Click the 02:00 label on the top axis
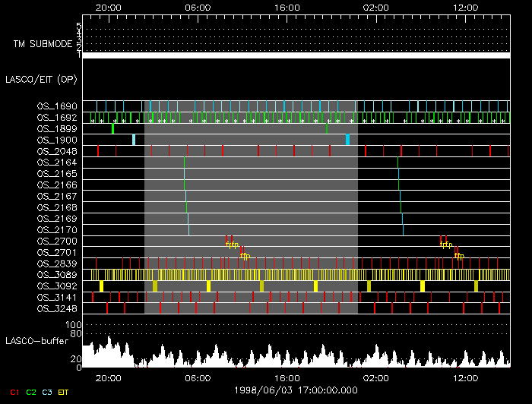532x404 pixels. point(376,8)
